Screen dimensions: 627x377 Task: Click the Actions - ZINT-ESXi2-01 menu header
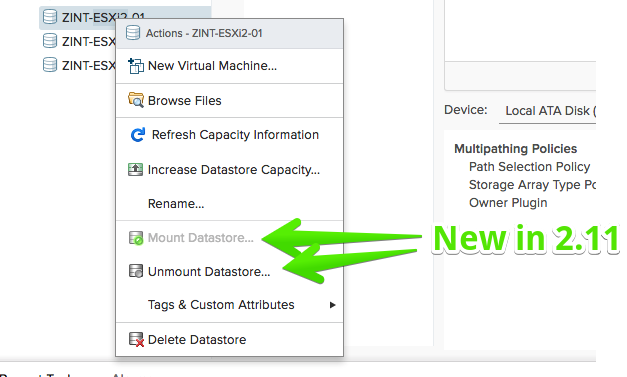[230, 34]
